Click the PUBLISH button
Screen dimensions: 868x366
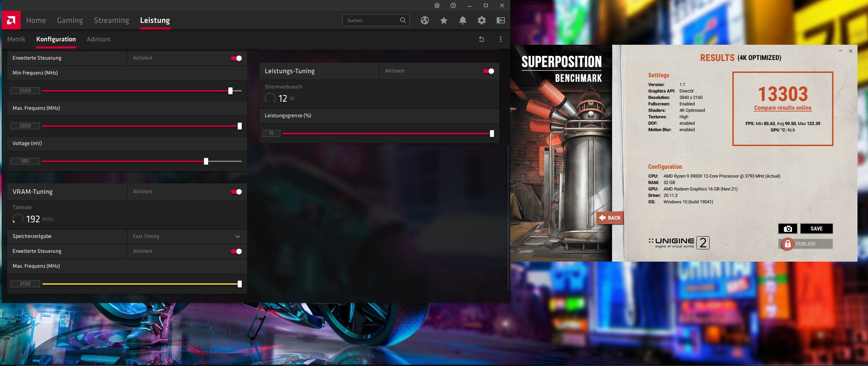(x=806, y=244)
